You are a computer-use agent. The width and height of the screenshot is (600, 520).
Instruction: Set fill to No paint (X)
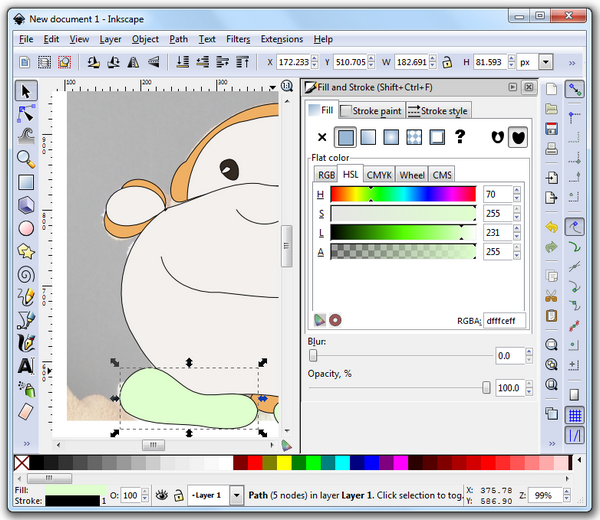[x=322, y=137]
